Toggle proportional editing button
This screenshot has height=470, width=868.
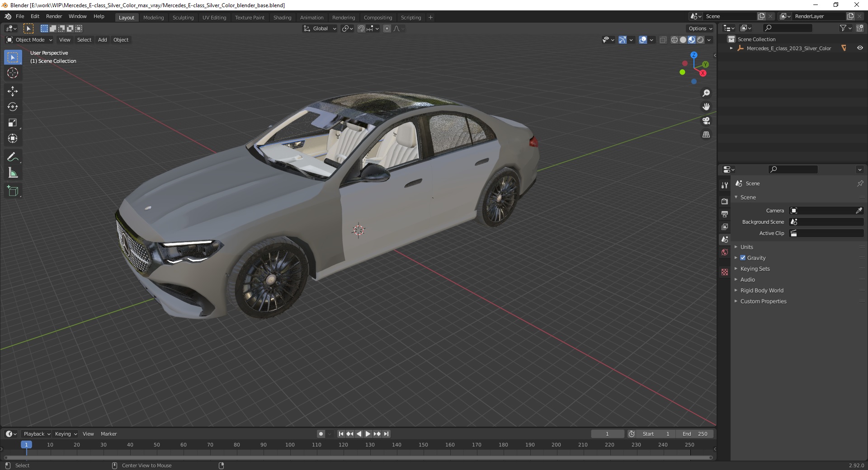pos(387,28)
